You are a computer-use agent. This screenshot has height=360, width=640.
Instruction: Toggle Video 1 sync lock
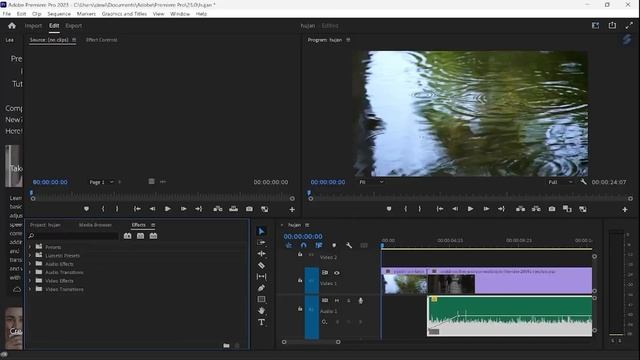coord(325,273)
